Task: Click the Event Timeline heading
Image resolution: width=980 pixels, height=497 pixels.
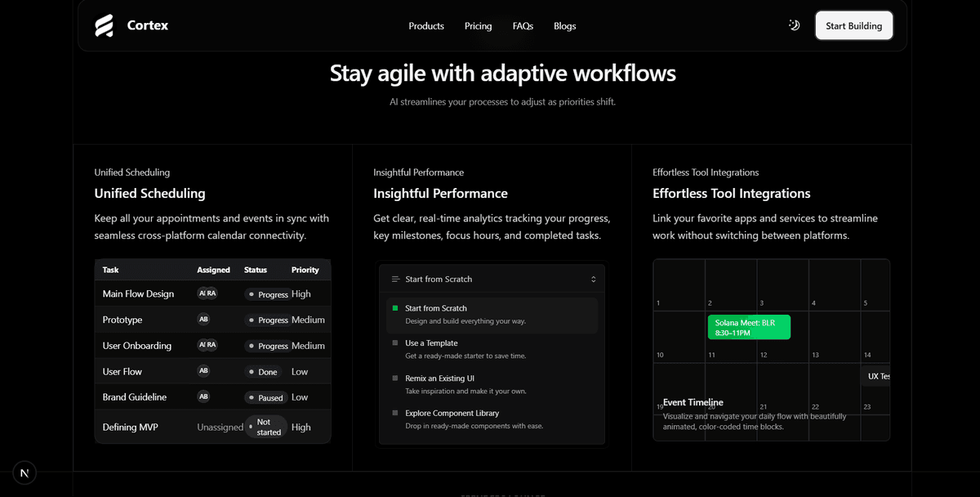Action: pyautogui.click(x=693, y=402)
